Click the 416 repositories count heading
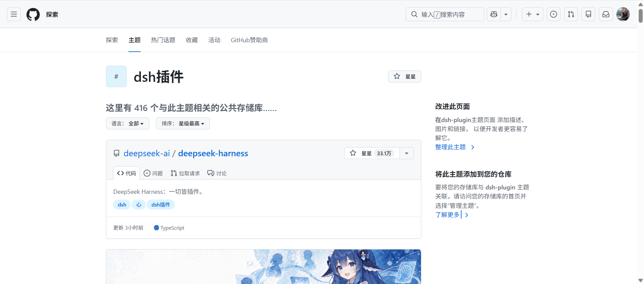 (191, 108)
